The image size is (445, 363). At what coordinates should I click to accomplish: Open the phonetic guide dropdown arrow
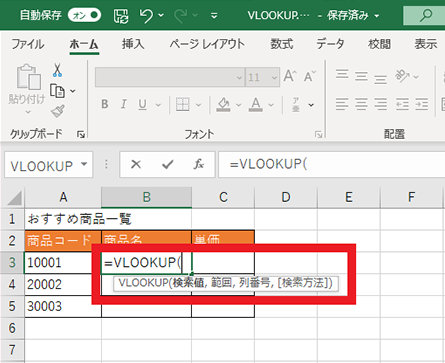click(311, 105)
